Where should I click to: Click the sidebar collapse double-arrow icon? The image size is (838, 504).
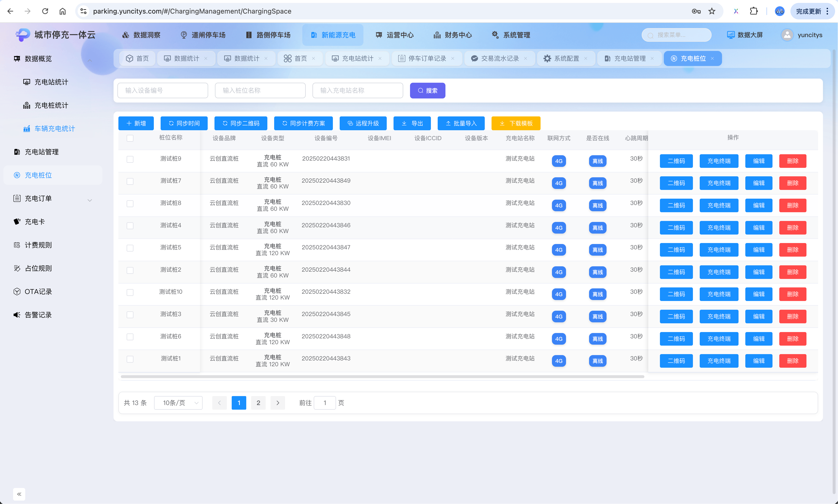pos(19,494)
